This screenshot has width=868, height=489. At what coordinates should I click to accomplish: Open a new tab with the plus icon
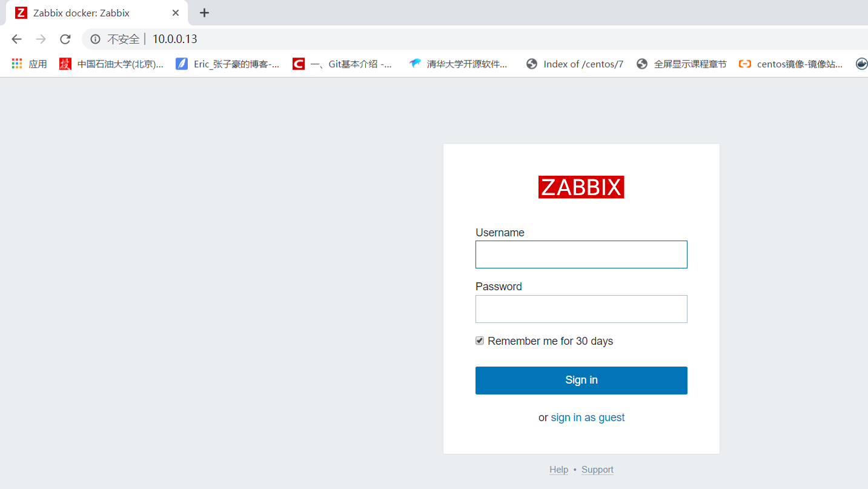click(x=205, y=13)
